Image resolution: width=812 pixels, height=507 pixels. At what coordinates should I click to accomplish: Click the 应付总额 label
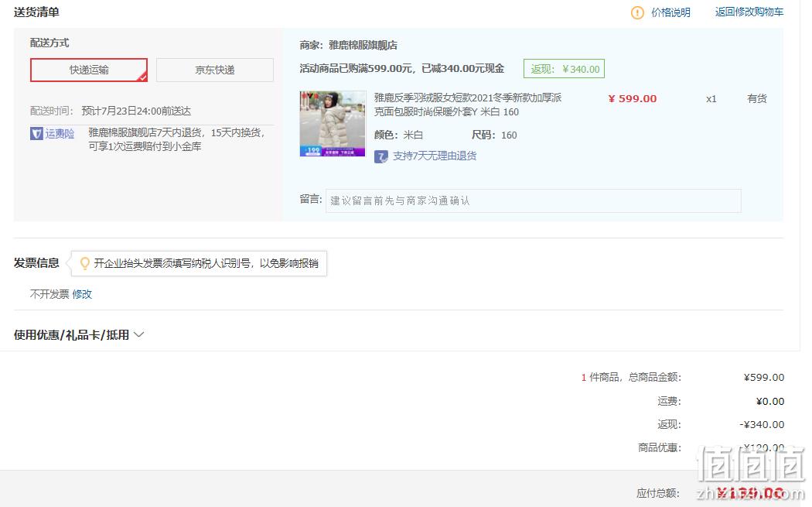(658, 493)
